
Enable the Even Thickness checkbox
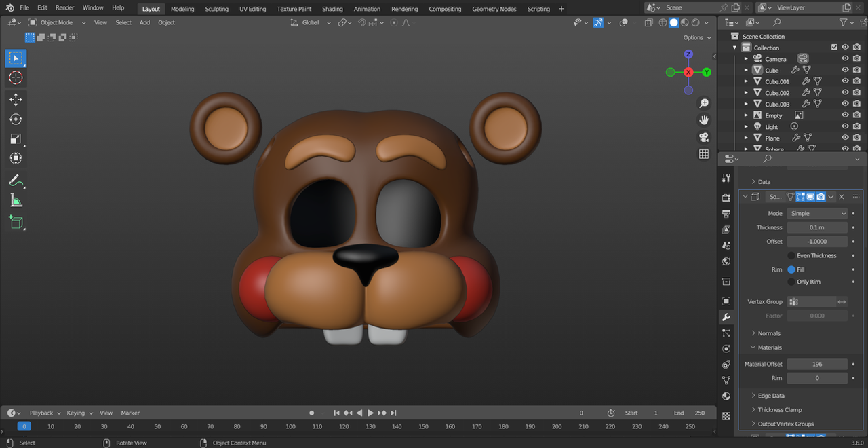(x=791, y=256)
